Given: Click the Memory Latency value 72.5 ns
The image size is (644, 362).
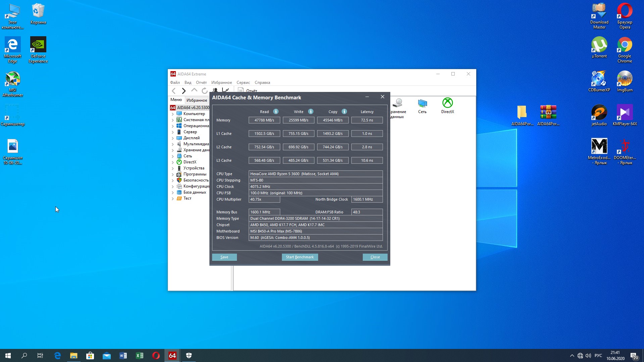Looking at the screenshot, I should click(x=367, y=120).
